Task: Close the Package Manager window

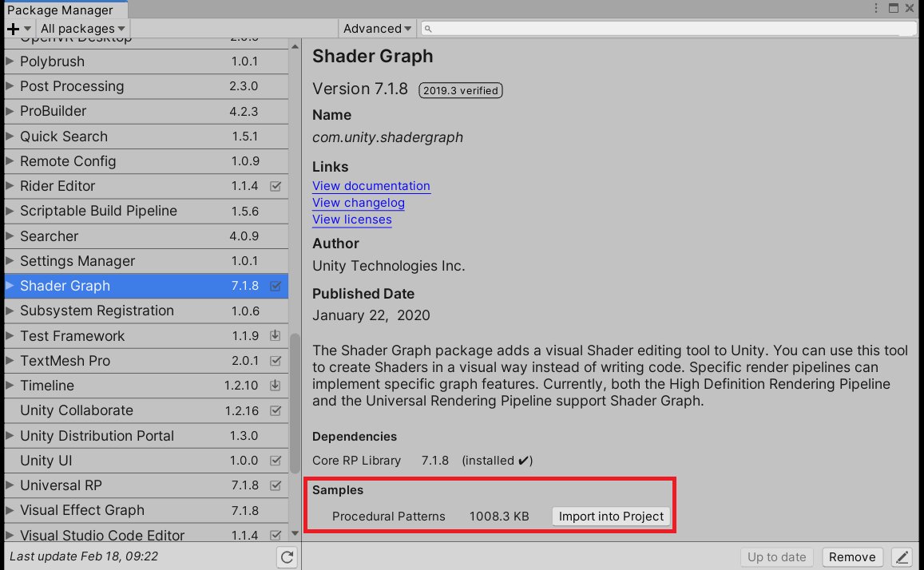Action: tap(910, 8)
